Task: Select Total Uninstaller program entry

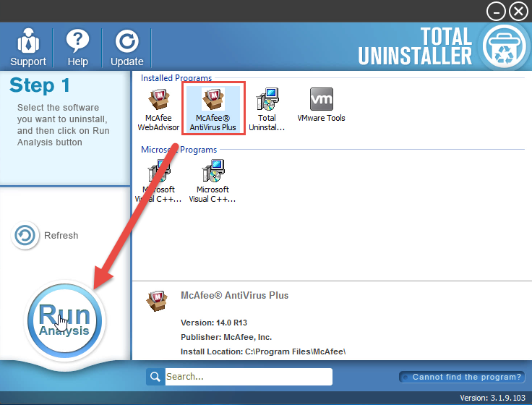Action: tap(267, 109)
